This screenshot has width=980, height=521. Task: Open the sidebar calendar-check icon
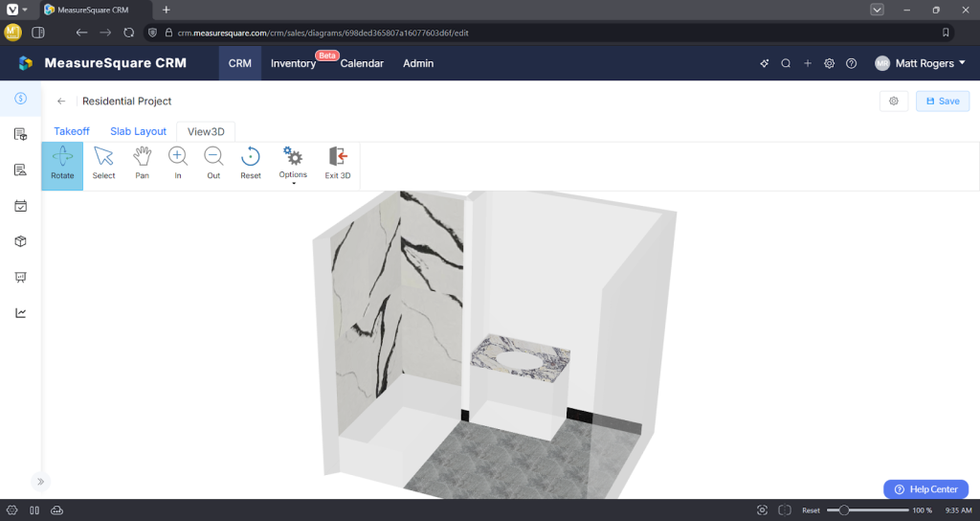[x=21, y=206]
